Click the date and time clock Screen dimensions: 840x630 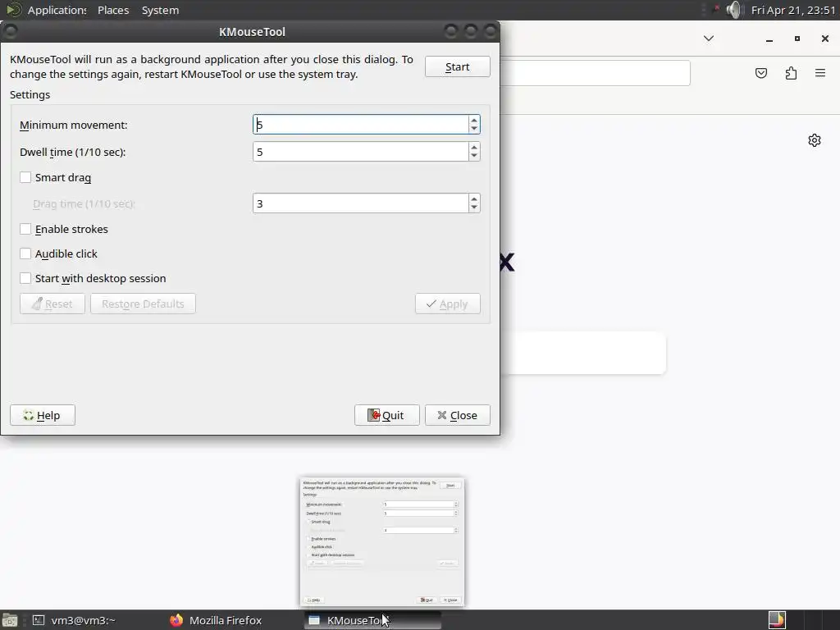pos(793,10)
